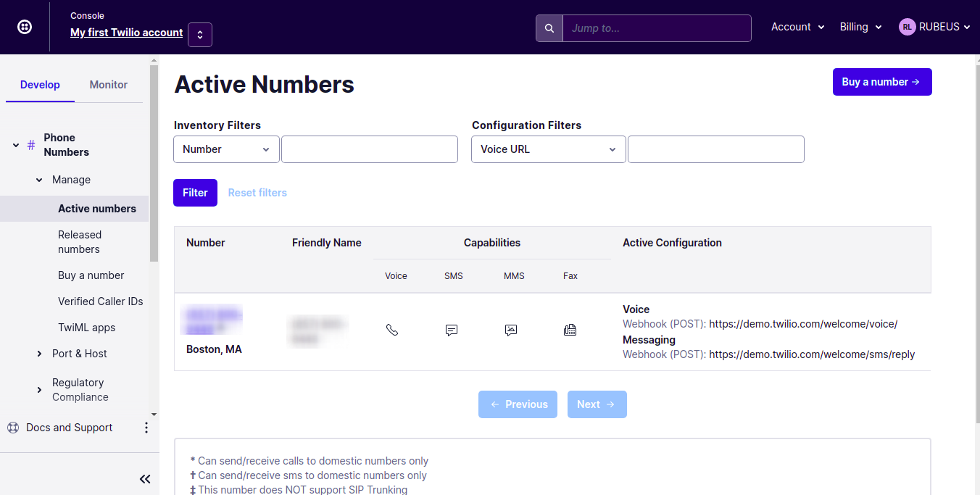Click the MMS capability picture icon
This screenshot has width=980, height=495.
[x=511, y=330]
